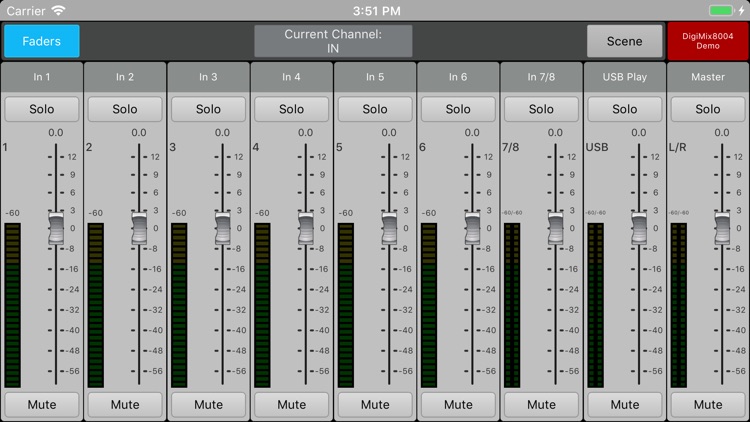Image resolution: width=750 pixels, height=422 pixels.
Task: Click the channel 2 fader knob
Action: click(139, 228)
